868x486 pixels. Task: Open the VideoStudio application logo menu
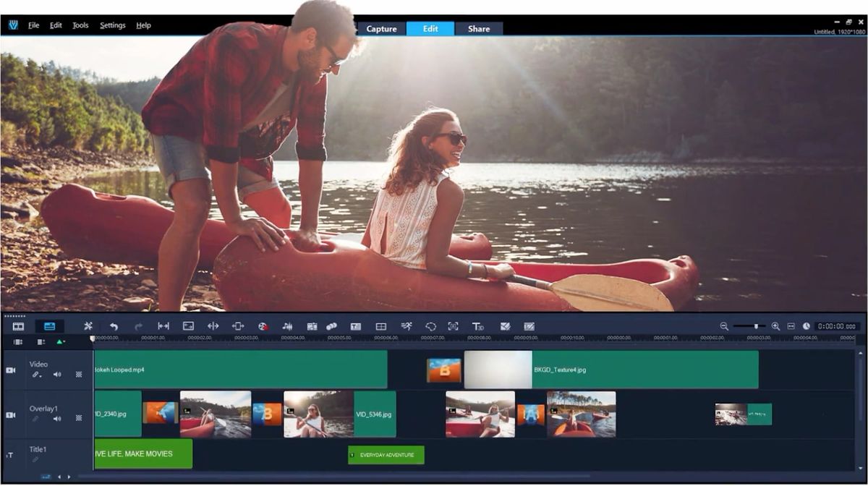13,25
